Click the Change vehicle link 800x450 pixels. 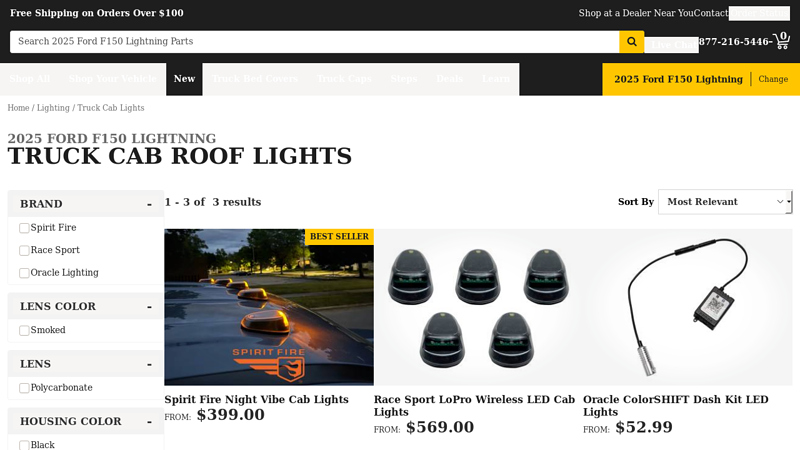(773, 79)
